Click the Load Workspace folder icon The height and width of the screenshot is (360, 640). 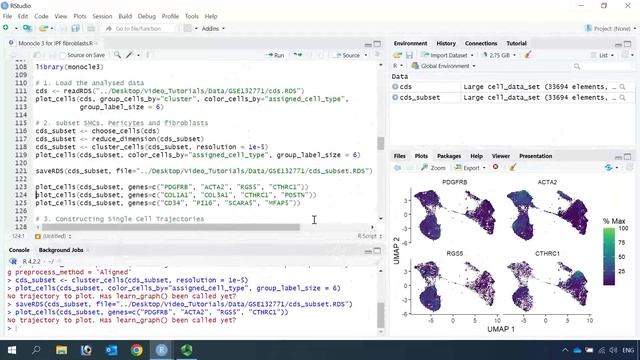click(x=397, y=55)
